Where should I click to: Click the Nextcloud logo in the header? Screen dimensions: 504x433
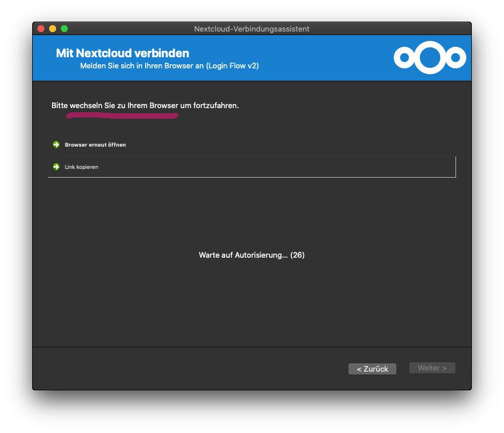point(430,57)
